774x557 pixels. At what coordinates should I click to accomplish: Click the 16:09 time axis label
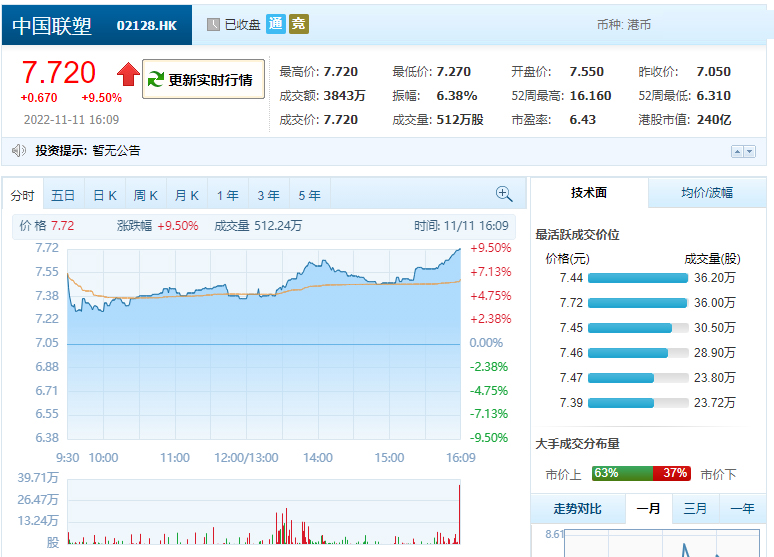click(x=461, y=458)
